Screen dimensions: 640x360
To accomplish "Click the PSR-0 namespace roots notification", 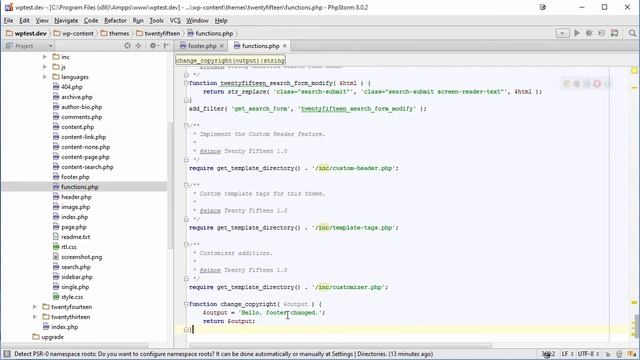I will click(224, 354).
